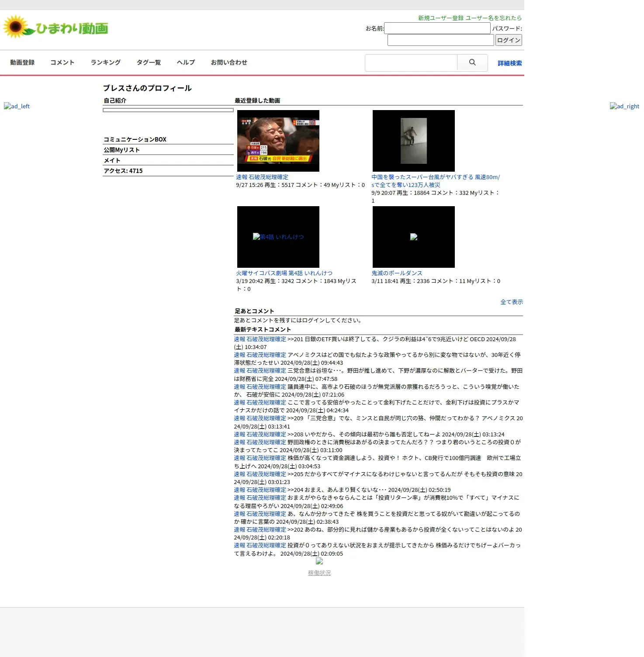The height and width of the screenshot is (657, 644).
Task: Open the 鬼滅のボールダンス video thumbnail
Action: coord(414,237)
